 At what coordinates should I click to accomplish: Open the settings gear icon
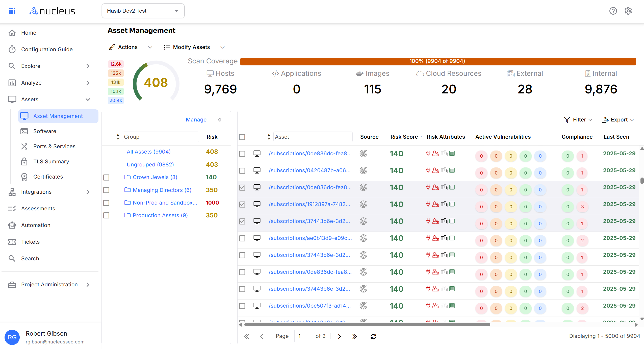(x=628, y=11)
